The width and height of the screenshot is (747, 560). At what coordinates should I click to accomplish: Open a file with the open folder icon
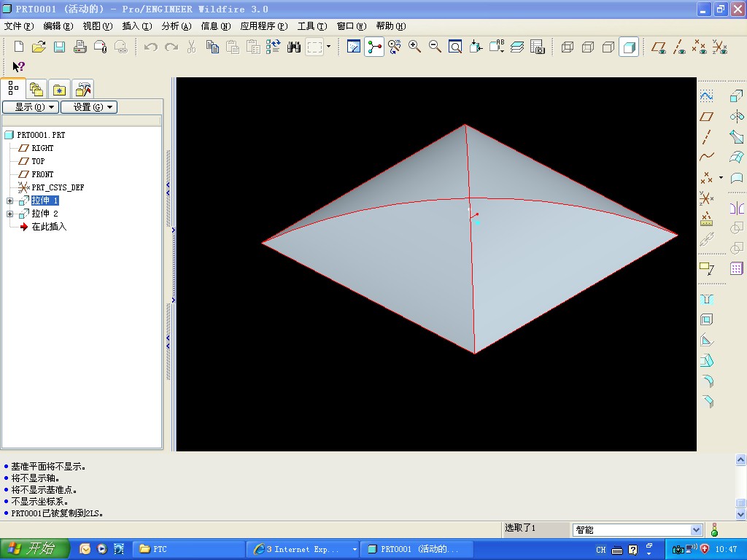click(x=39, y=47)
